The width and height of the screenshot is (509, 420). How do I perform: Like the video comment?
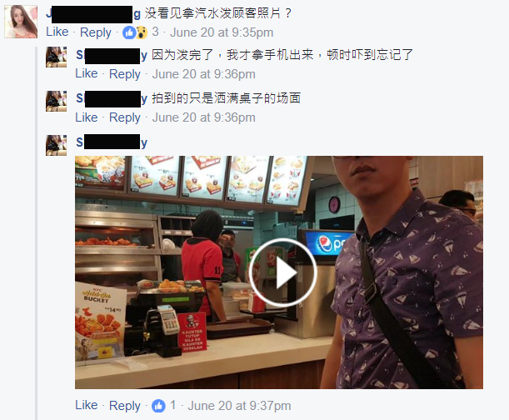coord(87,405)
